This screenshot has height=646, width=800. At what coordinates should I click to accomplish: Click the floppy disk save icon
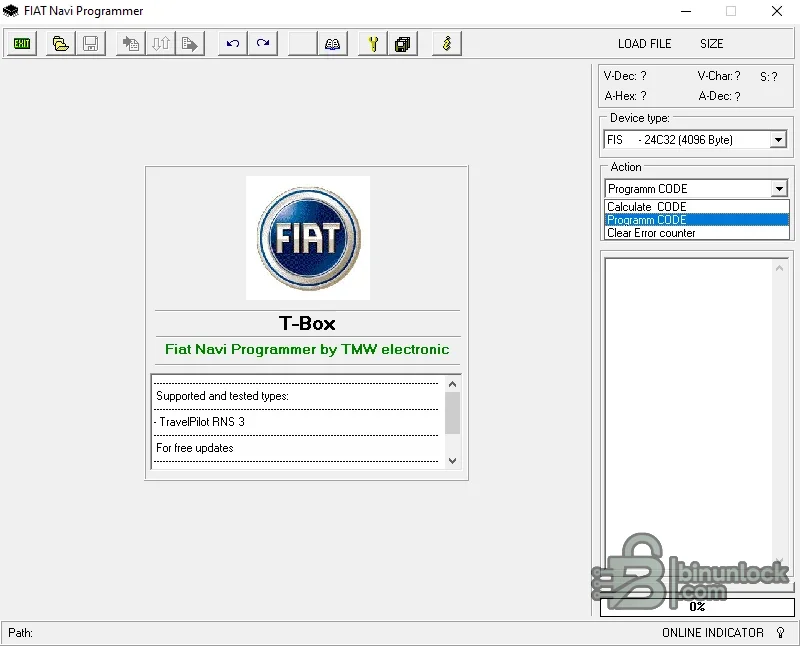pyautogui.click(x=90, y=43)
